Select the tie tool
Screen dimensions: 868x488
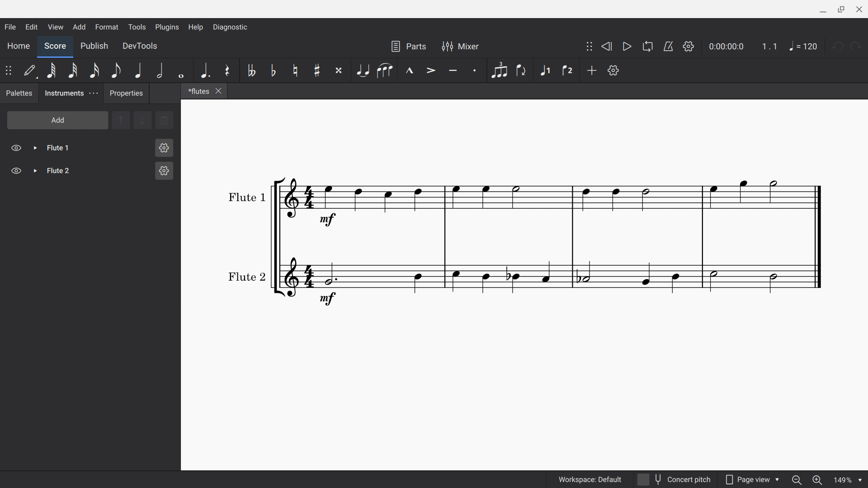pyautogui.click(x=363, y=70)
